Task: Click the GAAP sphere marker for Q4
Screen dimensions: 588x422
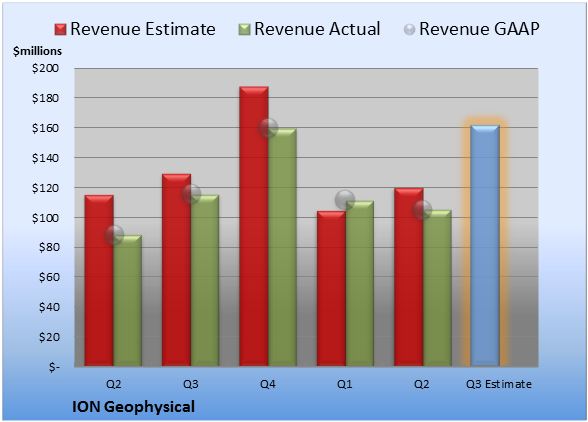Action: (x=268, y=128)
